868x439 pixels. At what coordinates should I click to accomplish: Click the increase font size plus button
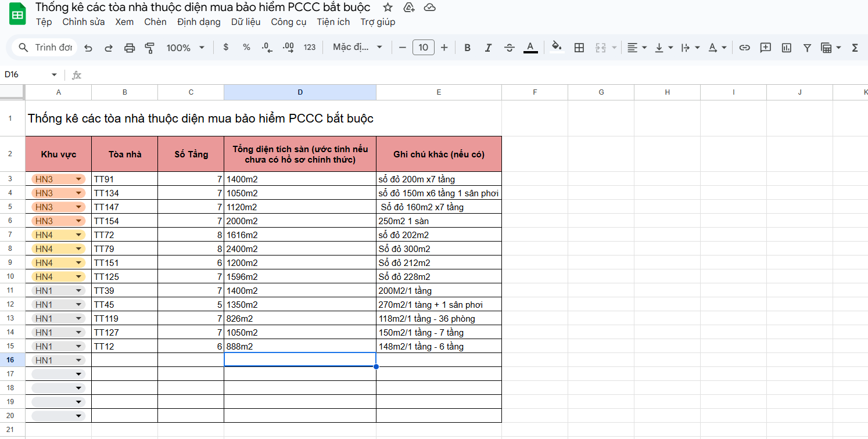pyautogui.click(x=444, y=48)
